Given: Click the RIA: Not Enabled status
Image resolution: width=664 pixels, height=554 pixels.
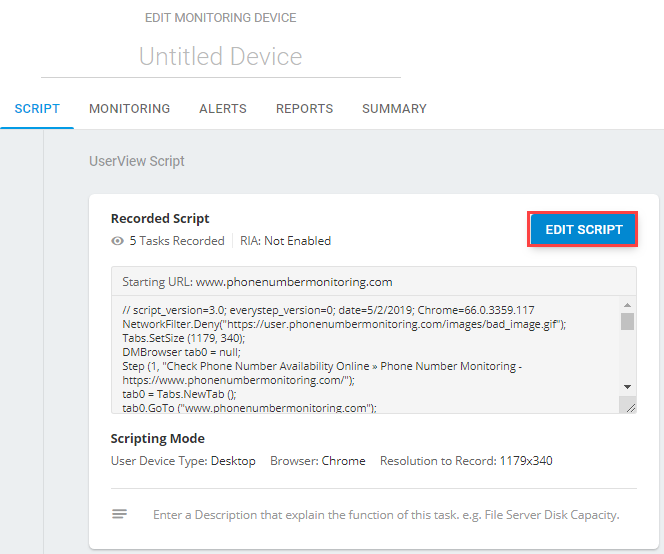Looking at the screenshot, I should [284, 241].
